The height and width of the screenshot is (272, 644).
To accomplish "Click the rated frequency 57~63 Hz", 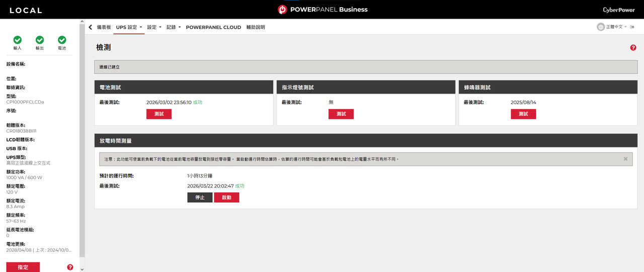I will point(16,221).
